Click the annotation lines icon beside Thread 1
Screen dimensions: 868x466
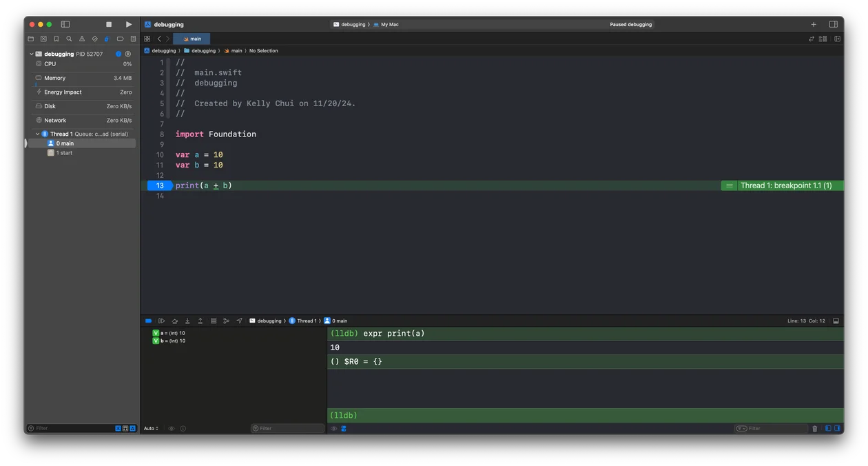pos(730,185)
